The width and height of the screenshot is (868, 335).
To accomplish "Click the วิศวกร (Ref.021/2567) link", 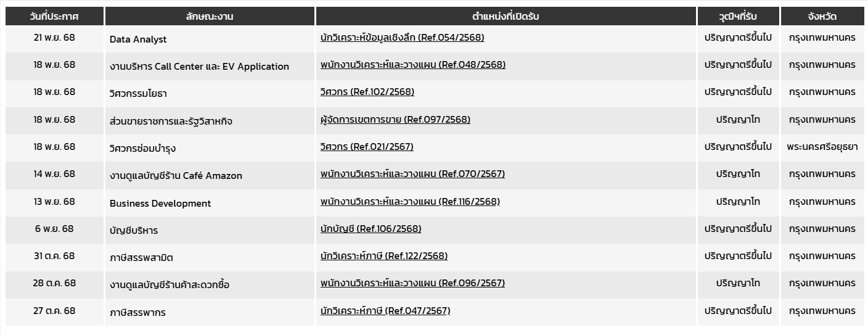I will click(x=367, y=147).
